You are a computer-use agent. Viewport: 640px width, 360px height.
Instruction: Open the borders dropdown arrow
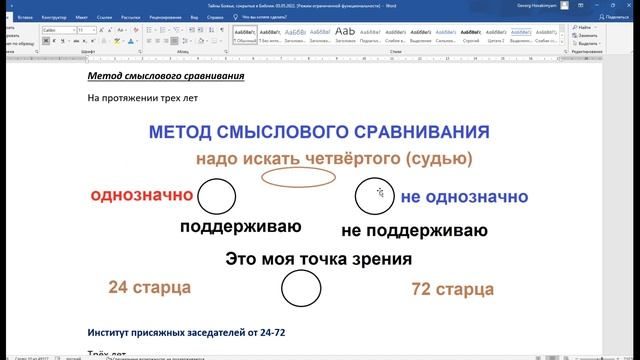coord(220,41)
